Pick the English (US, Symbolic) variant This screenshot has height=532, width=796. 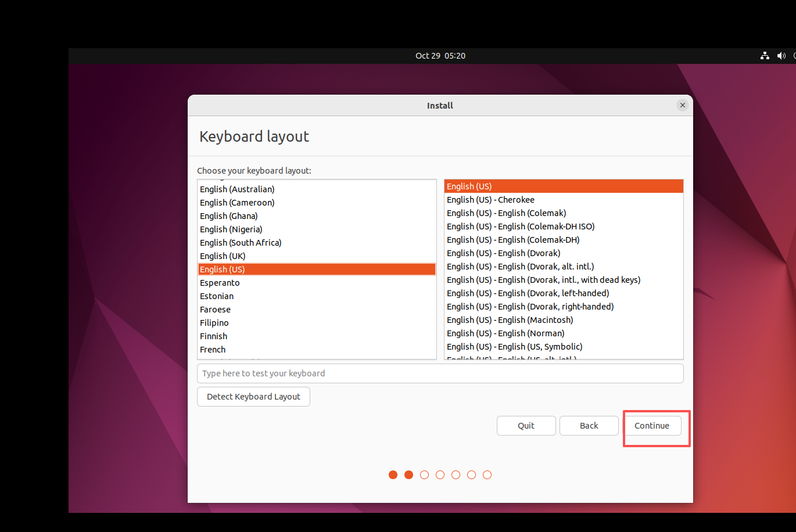[564, 347]
